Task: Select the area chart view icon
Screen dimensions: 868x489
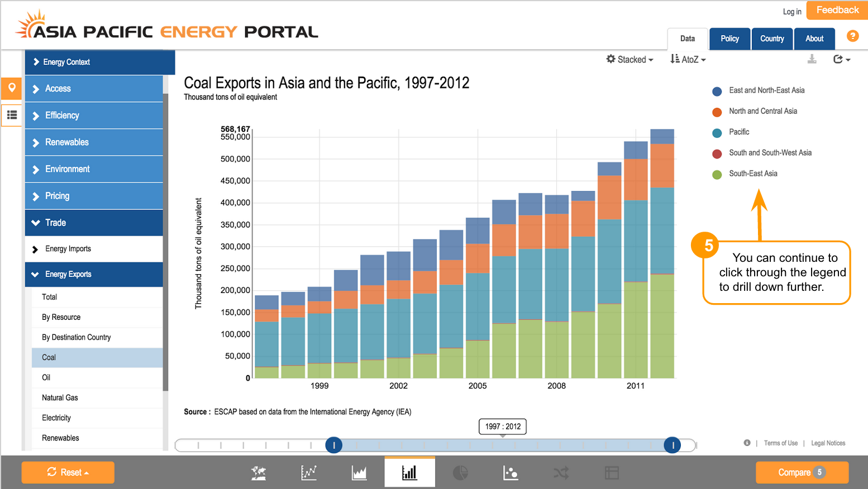Action: pos(359,473)
